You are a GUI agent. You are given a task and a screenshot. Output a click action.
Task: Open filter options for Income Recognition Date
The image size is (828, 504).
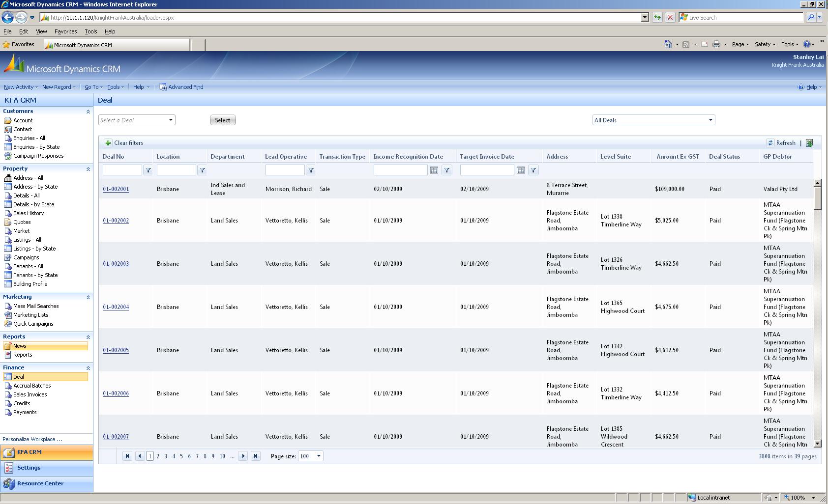click(x=447, y=170)
